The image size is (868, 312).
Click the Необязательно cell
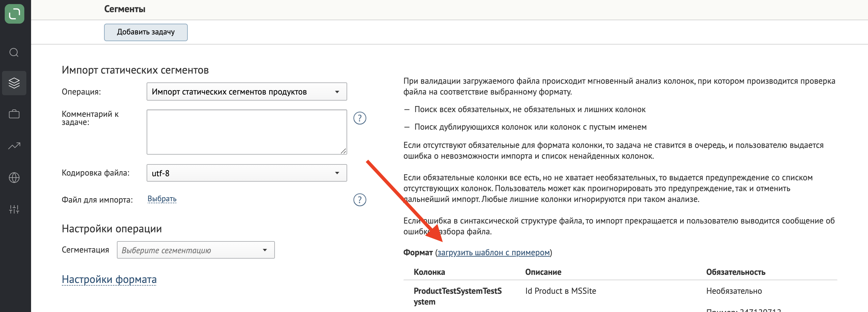click(734, 291)
